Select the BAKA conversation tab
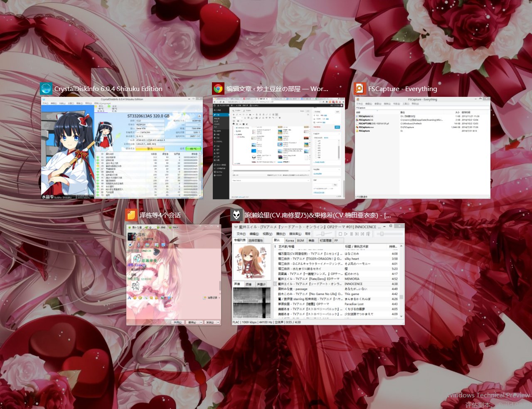532x409 pixels. 175,227
